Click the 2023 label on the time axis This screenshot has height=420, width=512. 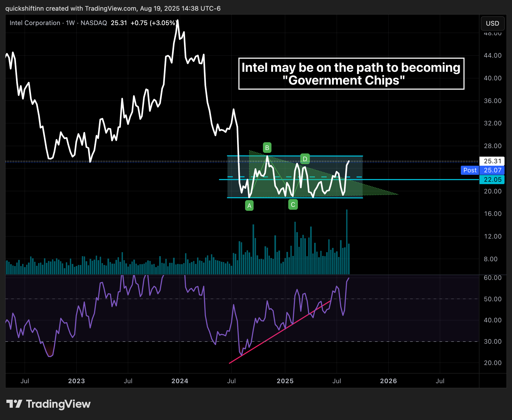pyautogui.click(x=77, y=381)
